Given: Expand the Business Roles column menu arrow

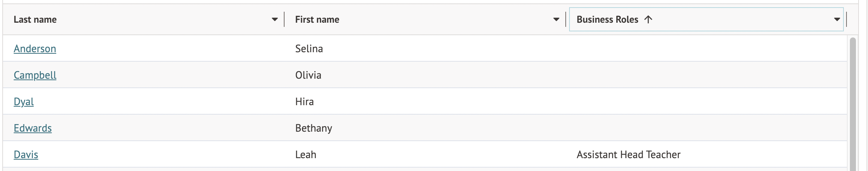Looking at the screenshot, I should coord(837,19).
